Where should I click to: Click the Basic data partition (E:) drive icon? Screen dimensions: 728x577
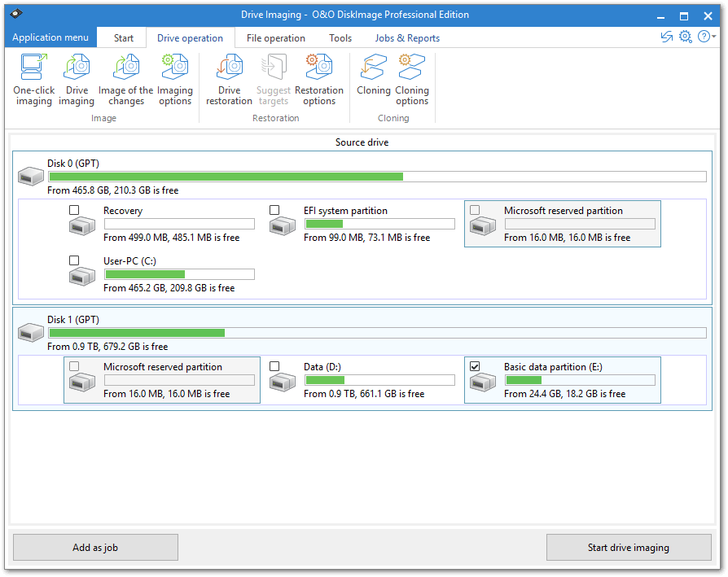tap(483, 382)
